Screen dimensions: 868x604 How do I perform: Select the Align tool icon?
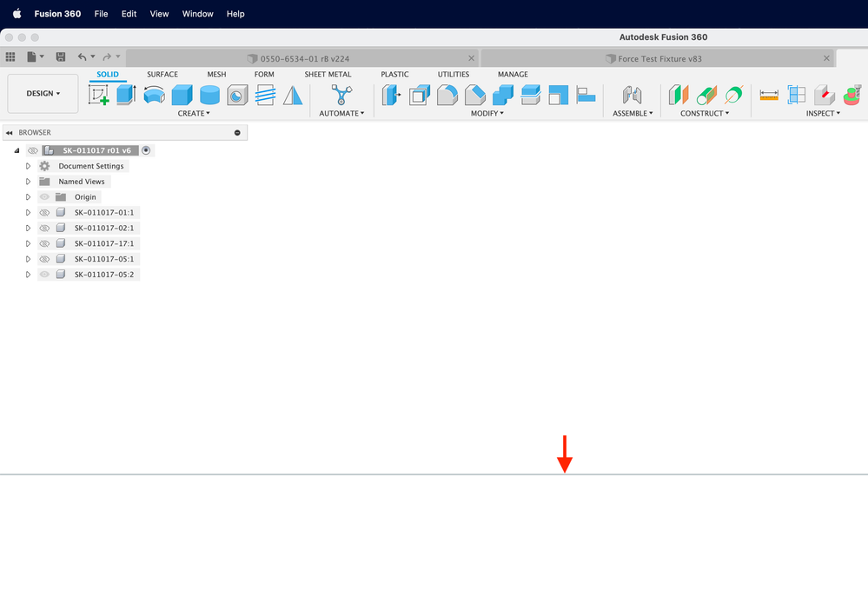tap(586, 95)
